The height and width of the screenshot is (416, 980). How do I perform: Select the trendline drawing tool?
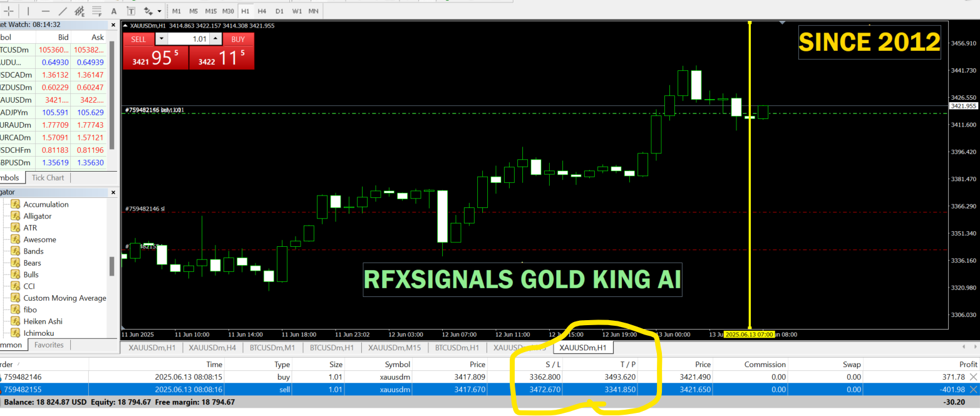point(63,11)
